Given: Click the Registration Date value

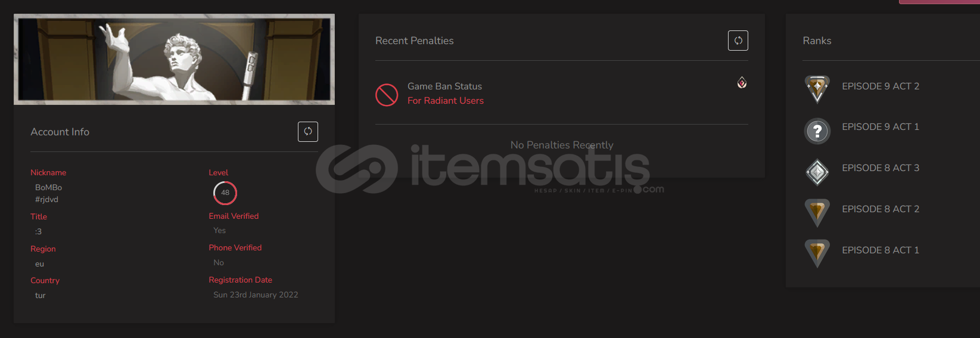Looking at the screenshot, I should pyautogui.click(x=256, y=294).
